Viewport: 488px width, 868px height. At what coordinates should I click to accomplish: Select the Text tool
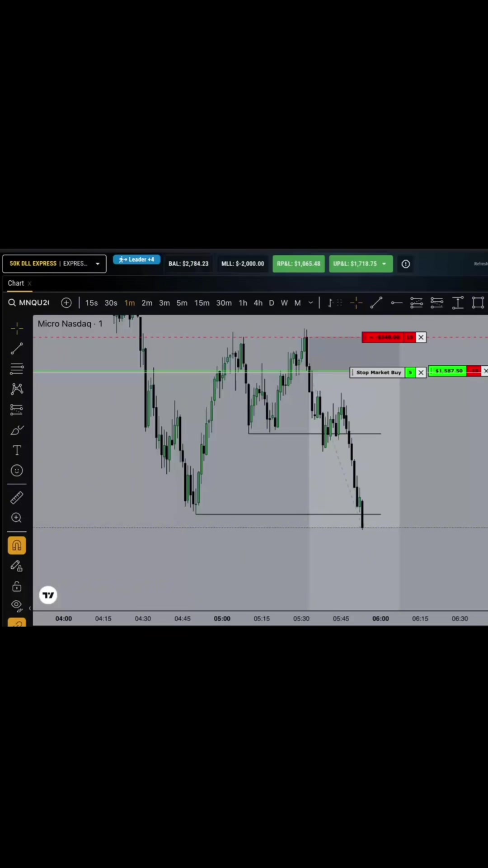17,450
